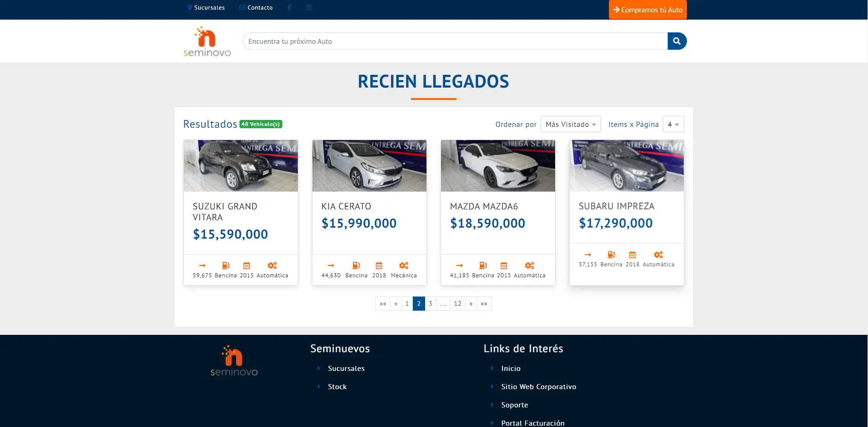Click calendar icon on Kia Cerato card

(379, 266)
